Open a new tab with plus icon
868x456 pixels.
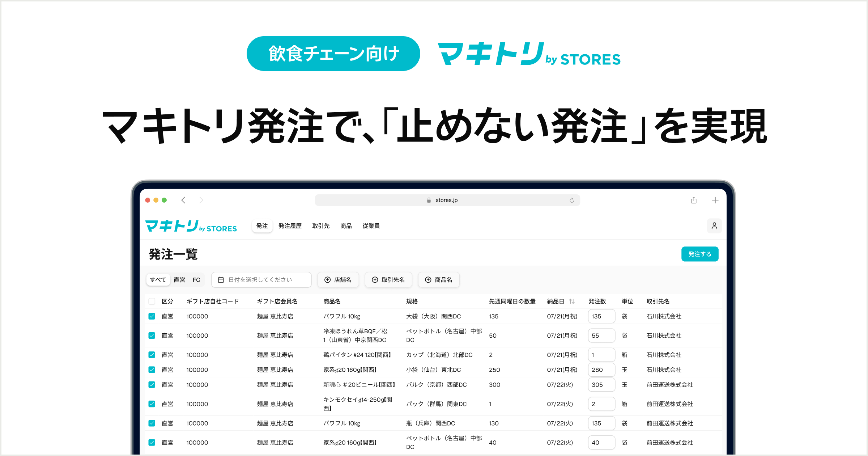pos(715,200)
